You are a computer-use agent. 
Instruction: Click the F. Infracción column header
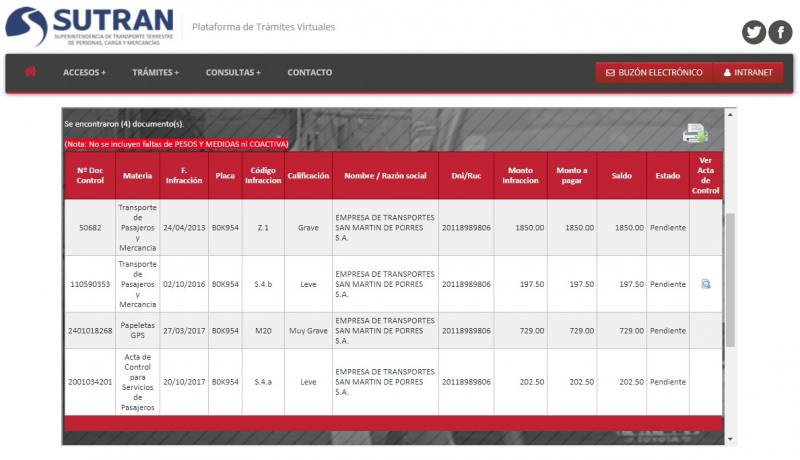[x=184, y=175]
